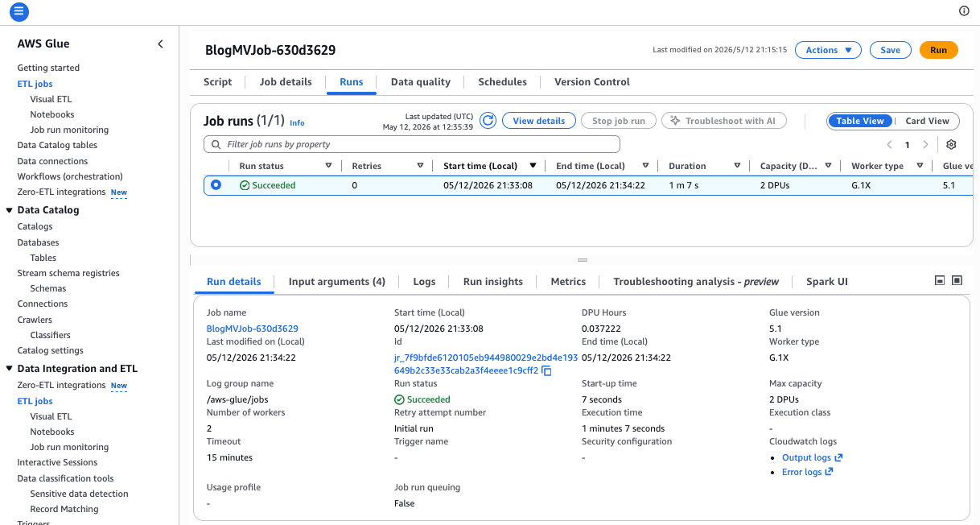This screenshot has width=980, height=525.
Task: Copy the job run Id
Action: point(546,371)
